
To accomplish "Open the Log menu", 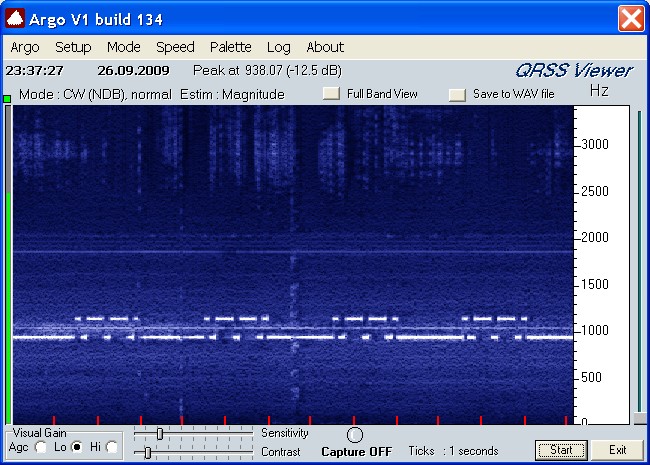I will [279, 47].
